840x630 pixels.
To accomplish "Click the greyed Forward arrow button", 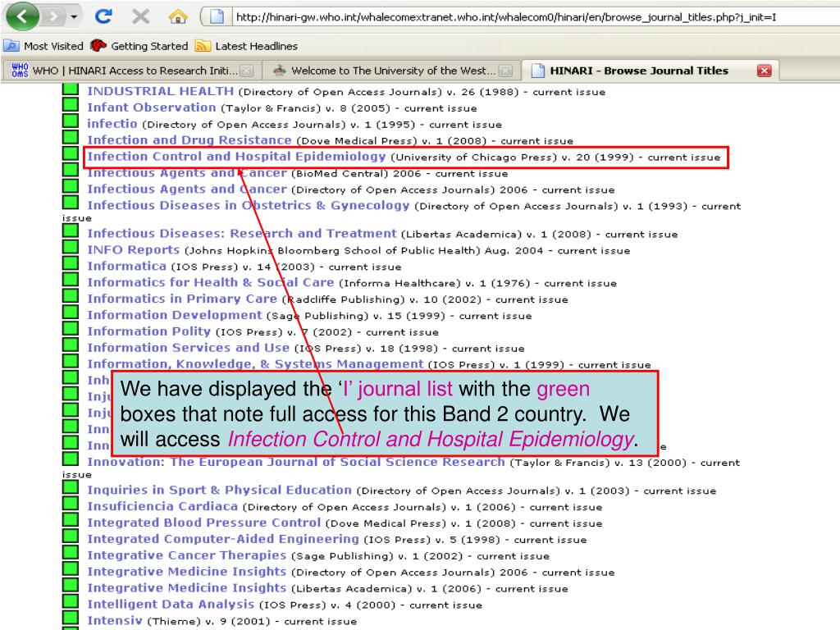I will click(x=53, y=16).
